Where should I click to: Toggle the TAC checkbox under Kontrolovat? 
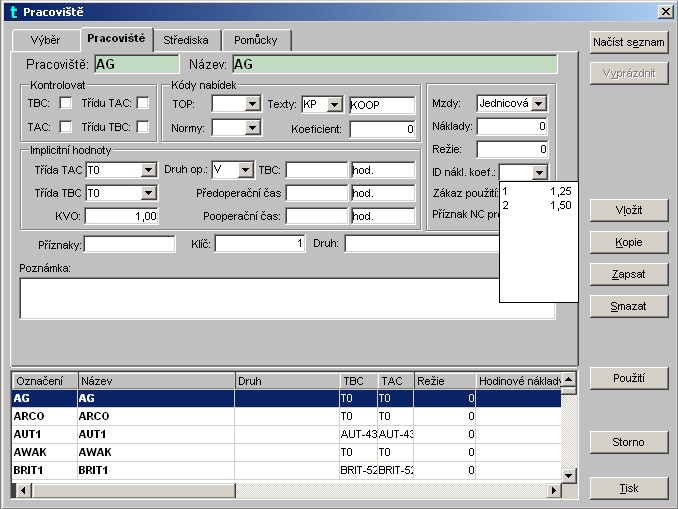click(66, 127)
